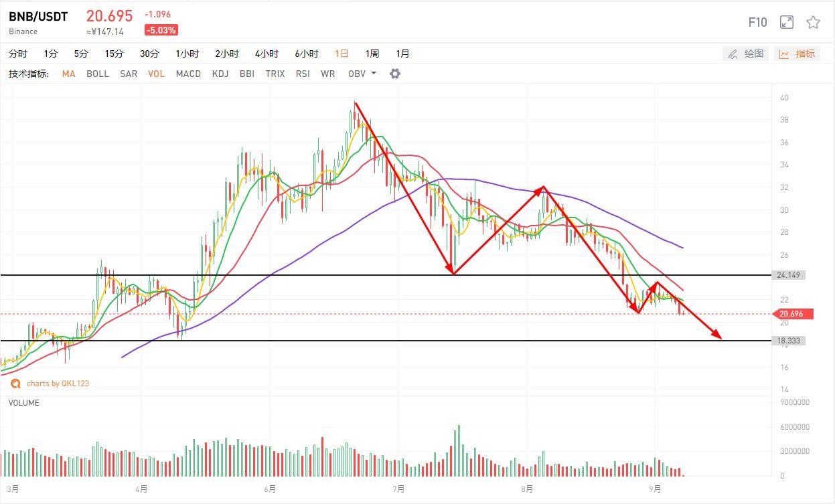The height and width of the screenshot is (504, 835).
Task: Open the 指标 indicators panel
Action: [x=798, y=54]
